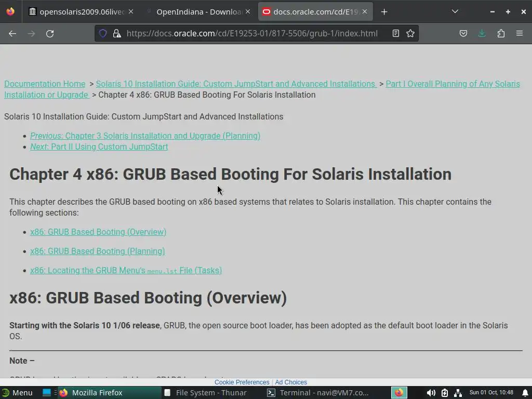Open the Downloads panel
Viewport: 532px width, 399px height.
pyautogui.click(x=482, y=33)
